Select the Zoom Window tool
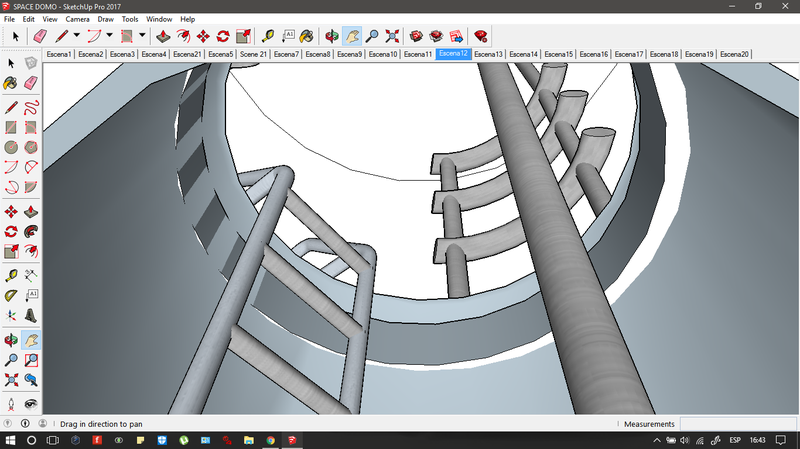 pyautogui.click(x=32, y=359)
